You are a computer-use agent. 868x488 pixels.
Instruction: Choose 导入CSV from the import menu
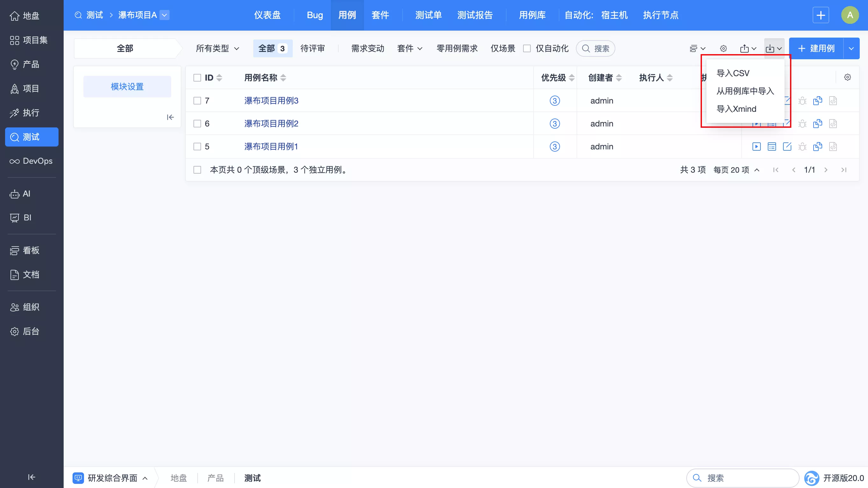click(x=733, y=73)
